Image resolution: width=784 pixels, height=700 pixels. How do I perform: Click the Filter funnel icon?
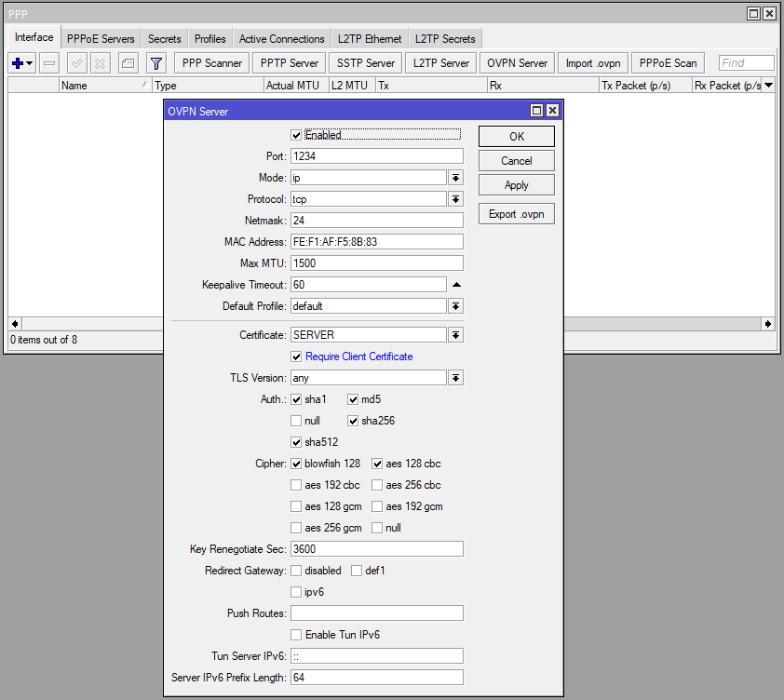tap(156, 63)
